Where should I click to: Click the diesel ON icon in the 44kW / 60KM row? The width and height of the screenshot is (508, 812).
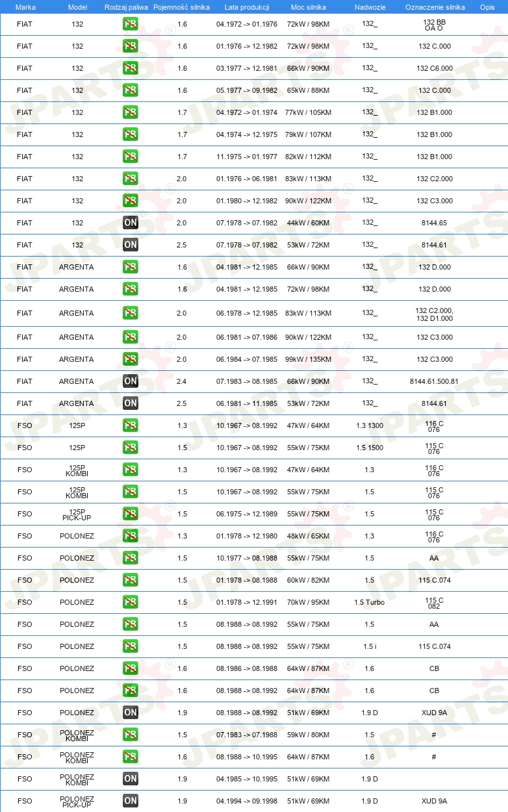point(131,223)
